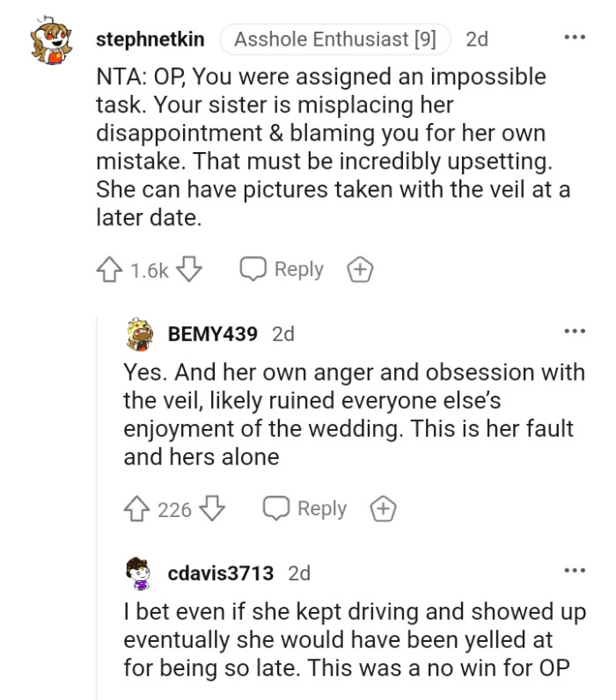Click the 2d timestamp on stephnetkin's comment
Viewport: 616px width, 700px height.
click(477, 40)
